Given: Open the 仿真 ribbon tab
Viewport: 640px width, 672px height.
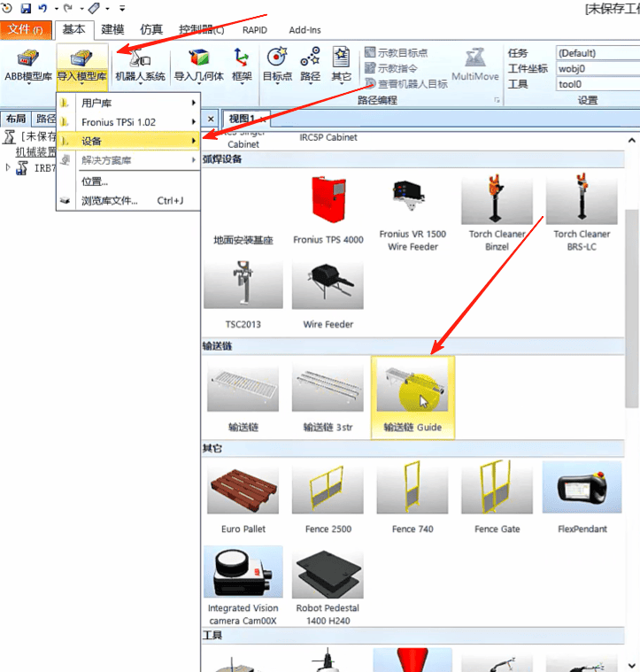Looking at the screenshot, I should (x=151, y=29).
